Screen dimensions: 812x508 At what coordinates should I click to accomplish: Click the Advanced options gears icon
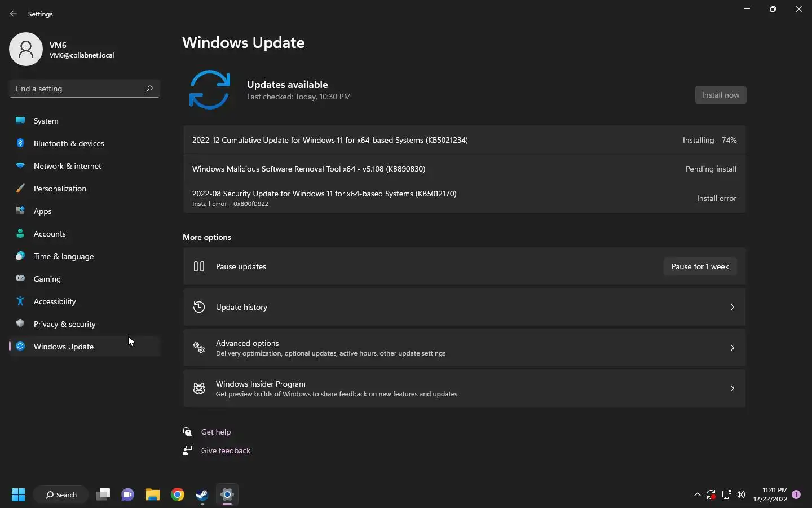click(199, 348)
